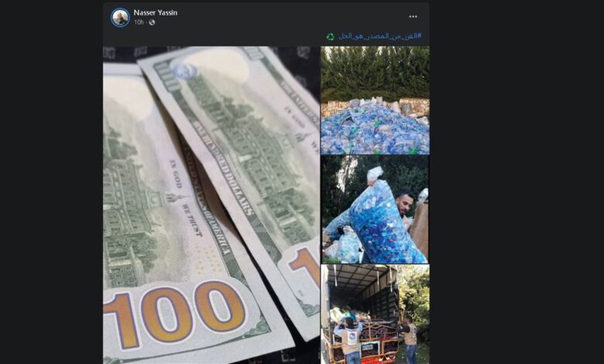Click the green recycling emoji
The height and width of the screenshot is (364, 604).
[x=331, y=36]
